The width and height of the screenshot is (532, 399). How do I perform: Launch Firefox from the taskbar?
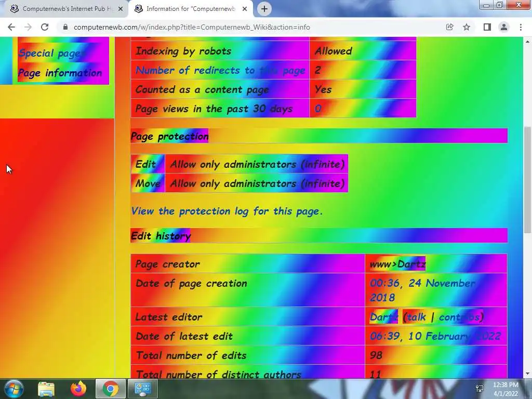[78, 389]
